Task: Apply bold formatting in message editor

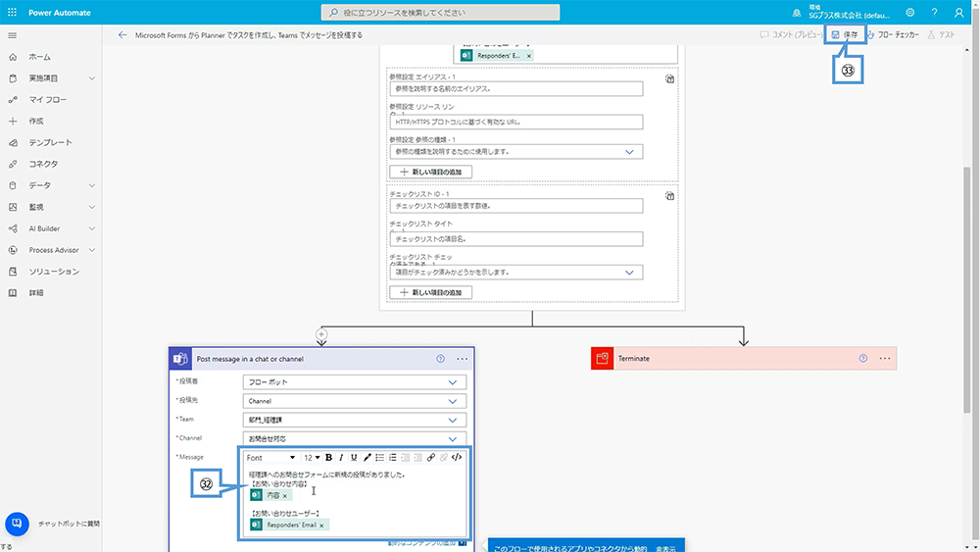Action: pyautogui.click(x=328, y=458)
